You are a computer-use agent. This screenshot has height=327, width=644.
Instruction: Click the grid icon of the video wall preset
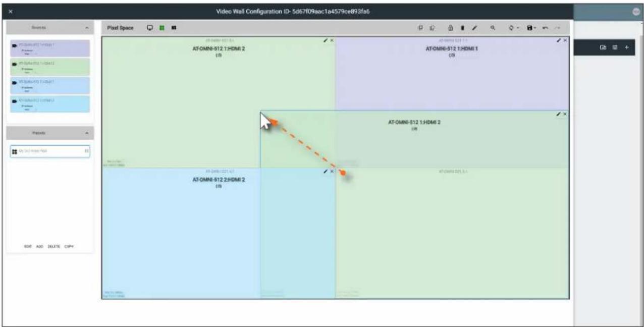(15, 151)
